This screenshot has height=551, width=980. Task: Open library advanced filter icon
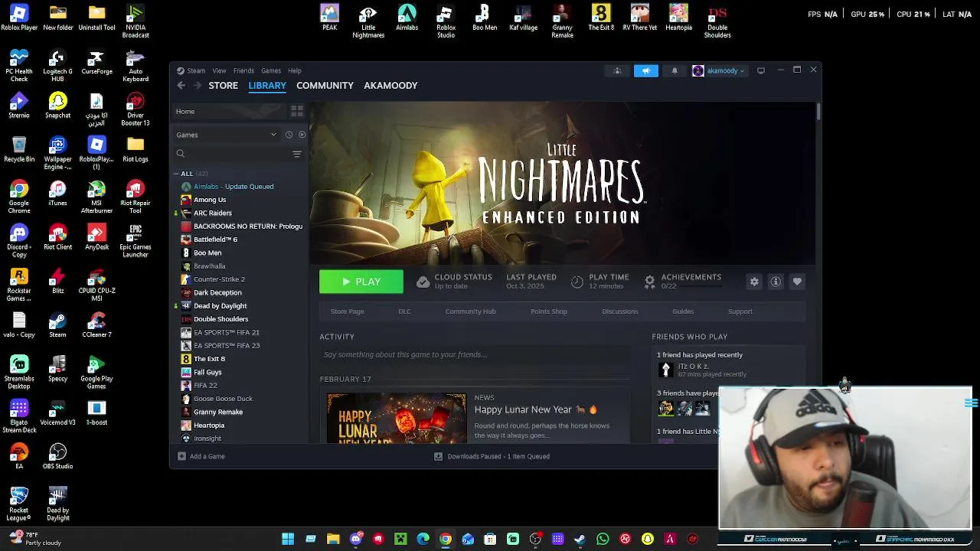coord(297,154)
